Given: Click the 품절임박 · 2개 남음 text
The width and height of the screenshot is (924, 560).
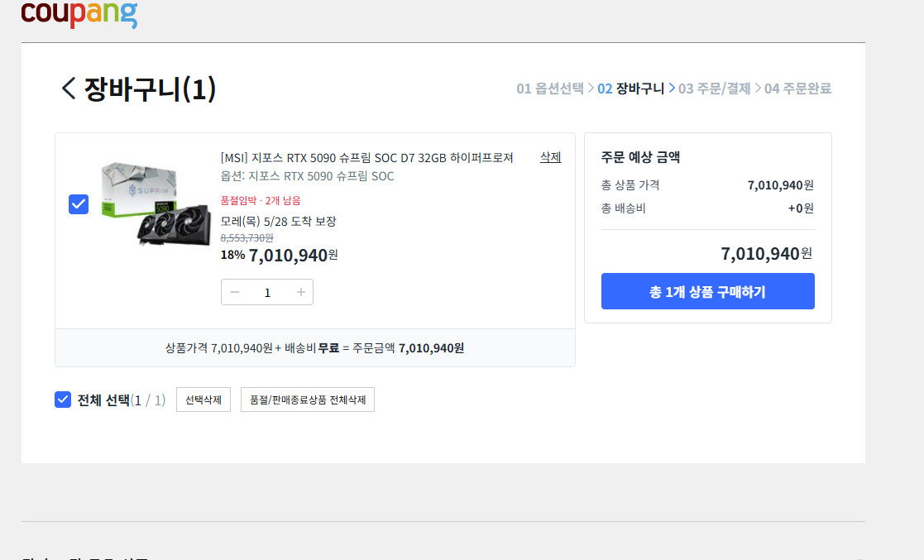Looking at the screenshot, I should (x=261, y=200).
